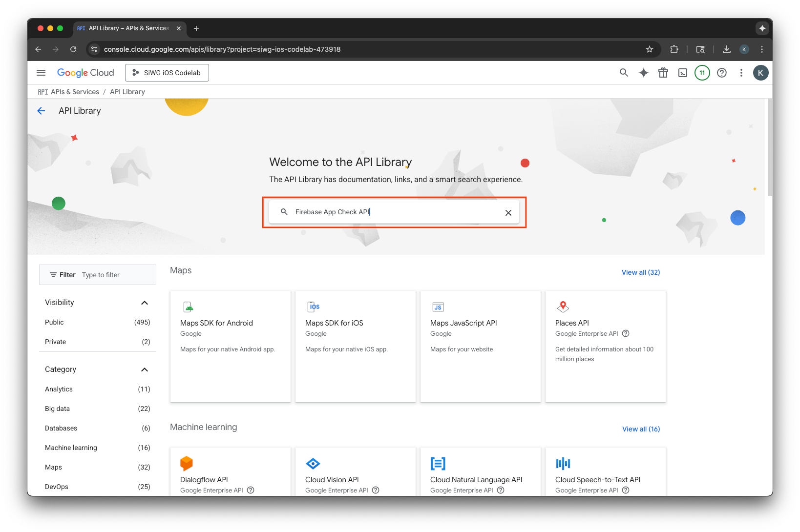Select the Machine learning category filter

click(71, 448)
